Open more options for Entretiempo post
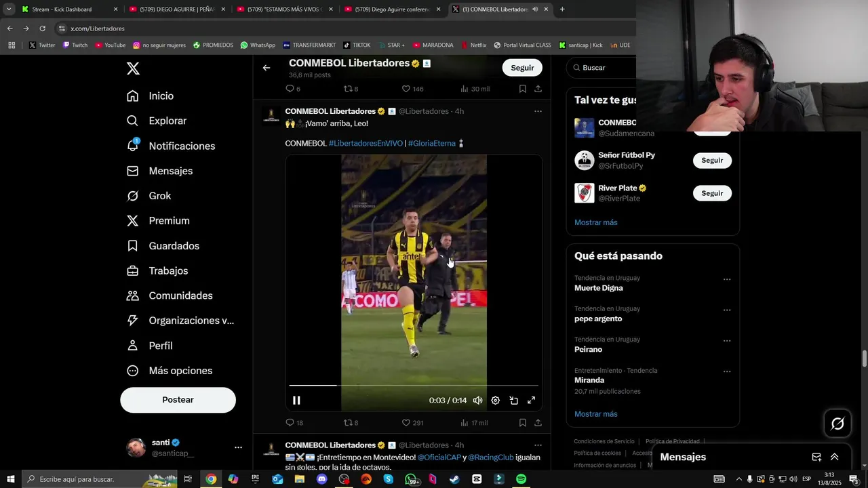Screen dimensions: 868x488 (538, 445)
